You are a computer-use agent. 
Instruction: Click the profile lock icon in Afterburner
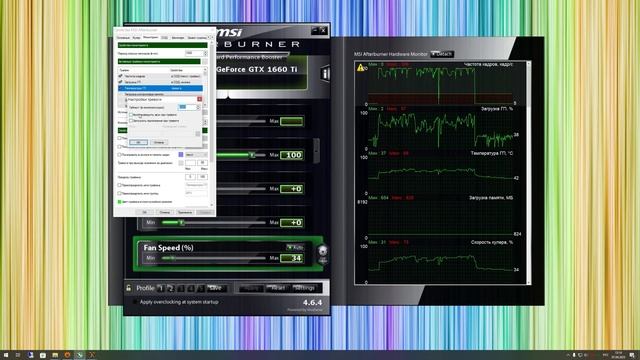point(129,288)
